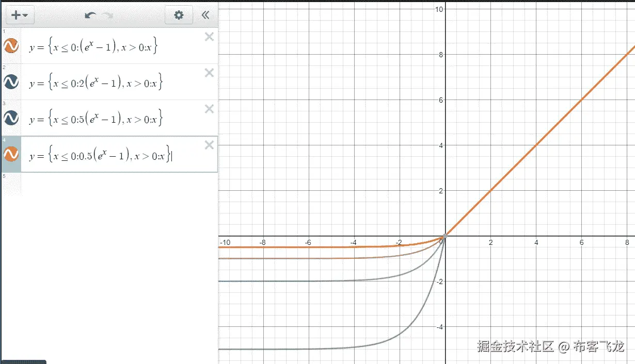Undo the last expression edit

click(90, 15)
